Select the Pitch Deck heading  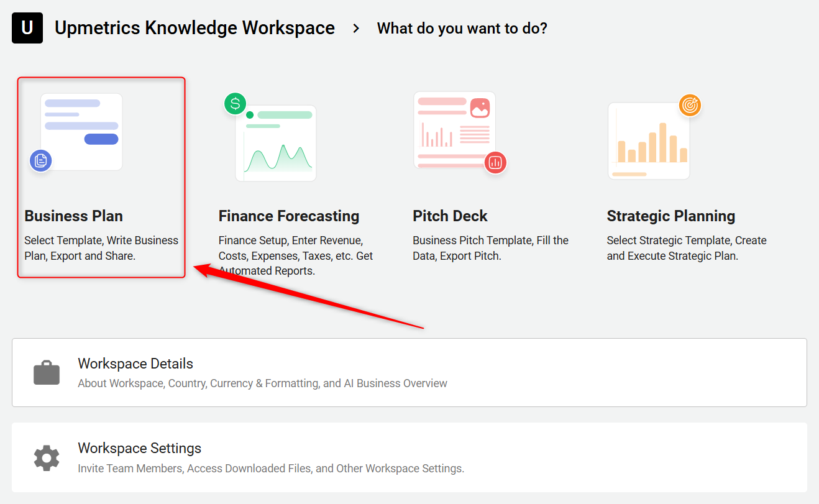(x=450, y=216)
